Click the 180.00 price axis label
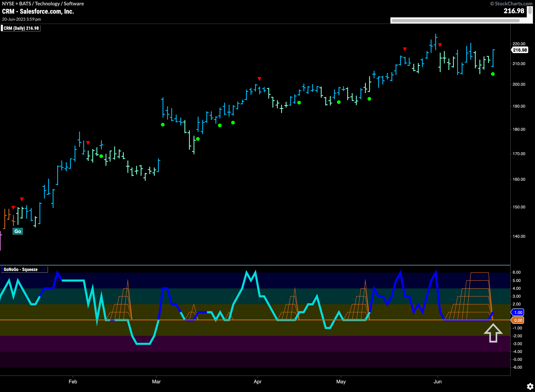The image size is (535, 392). point(519,129)
